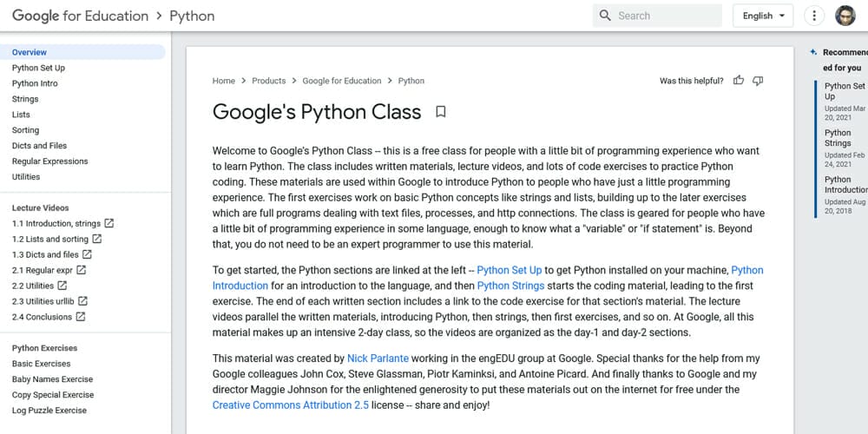Click the thumbs down not helpful icon
The image size is (868, 434).
[758, 81]
